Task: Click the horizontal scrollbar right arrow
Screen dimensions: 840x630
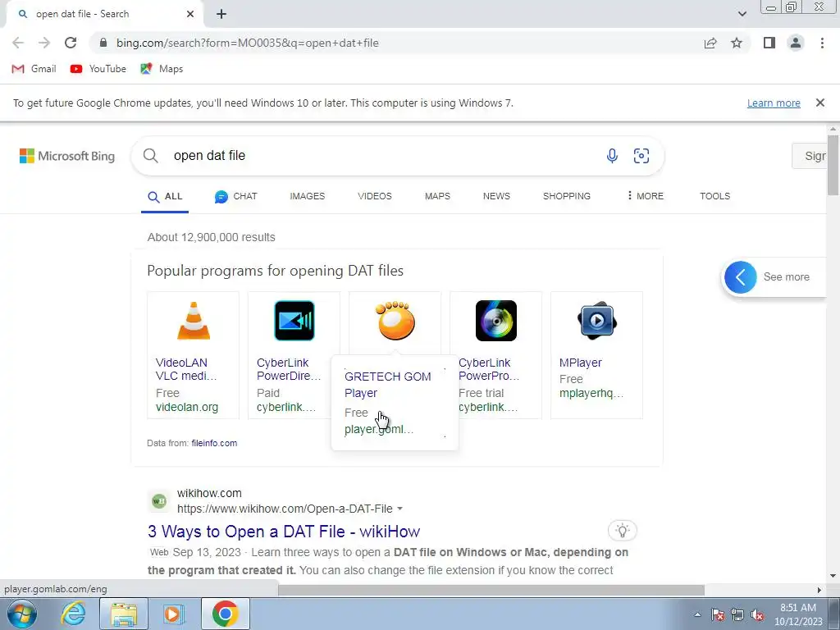Action: click(819, 590)
